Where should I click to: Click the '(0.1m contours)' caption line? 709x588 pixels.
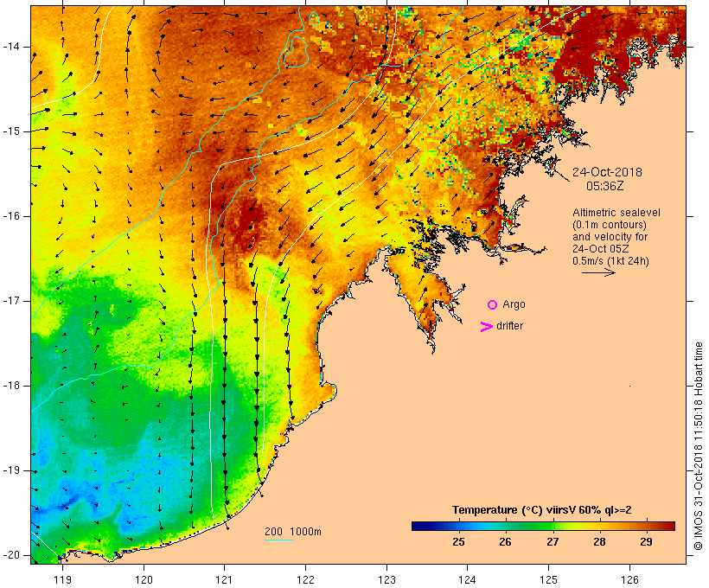click(610, 225)
